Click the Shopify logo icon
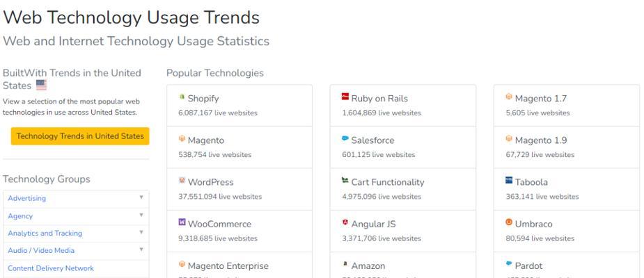Image resolution: width=644 pixels, height=278 pixels. pyautogui.click(x=182, y=97)
